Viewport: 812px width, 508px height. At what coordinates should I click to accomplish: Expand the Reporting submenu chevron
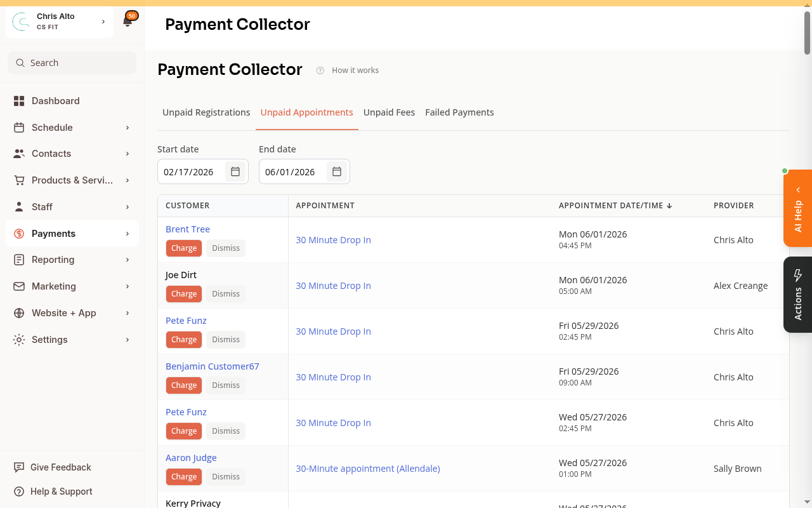128,260
